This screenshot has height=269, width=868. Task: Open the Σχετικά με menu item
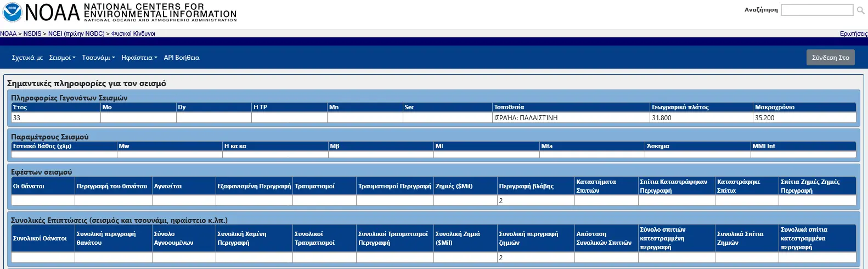click(x=27, y=58)
